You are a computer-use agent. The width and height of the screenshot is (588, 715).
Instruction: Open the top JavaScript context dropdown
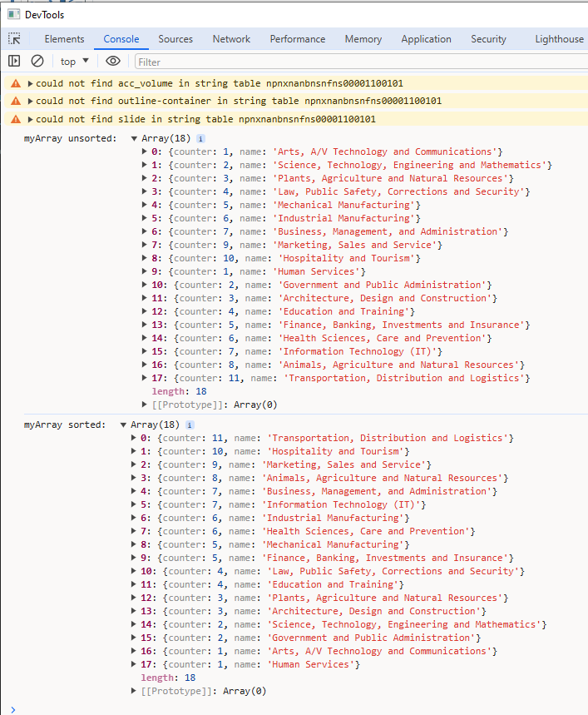coord(74,61)
